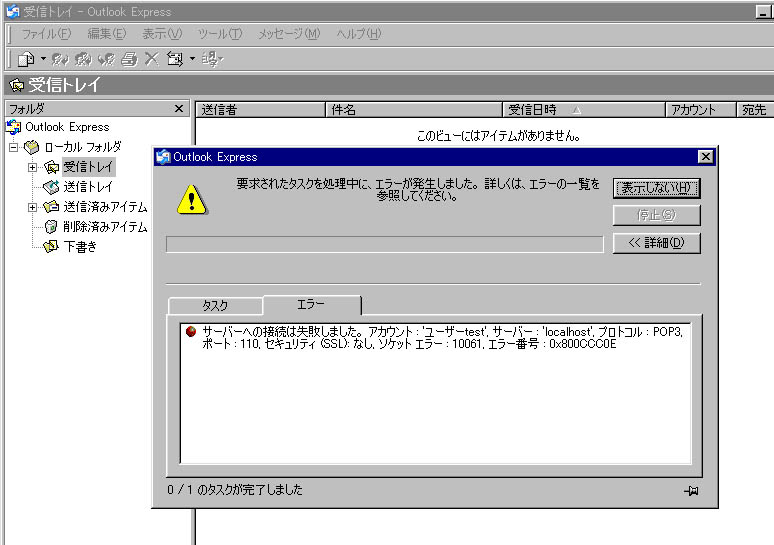
Task: Open the ツール(T) menu
Action: tap(220, 34)
